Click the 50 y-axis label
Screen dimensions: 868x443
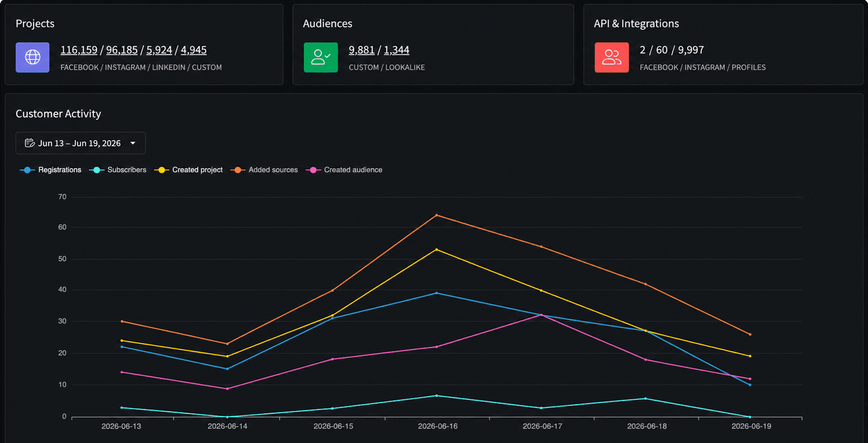(x=63, y=259)
